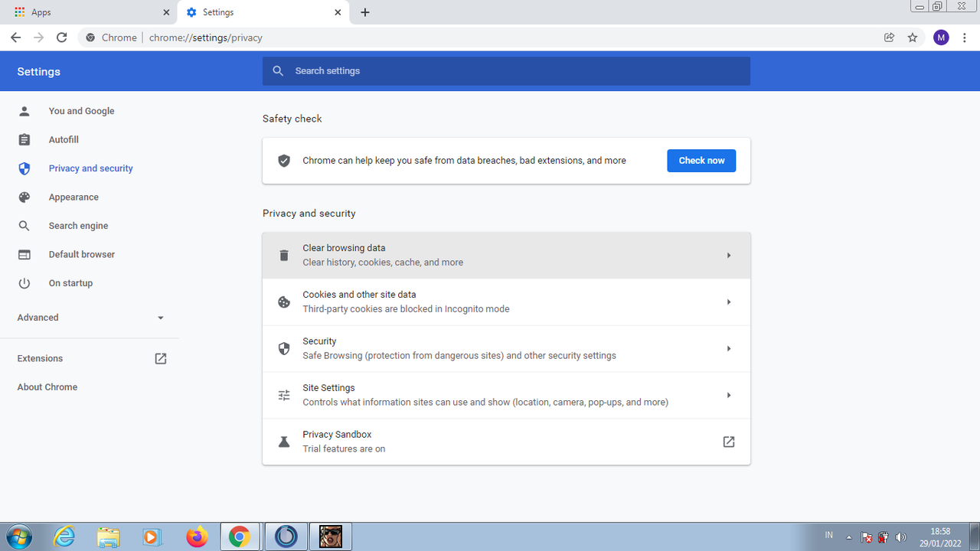Close the Settings tab
The width and height of the screenshot is (980, 551).
coord(338,12)
